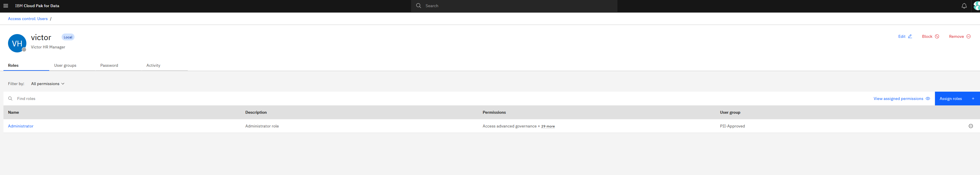Go to Access control: Users breadcrumb
Image resolution: width=980 pixels, height=175 pixels.
[x=28, y=19]
